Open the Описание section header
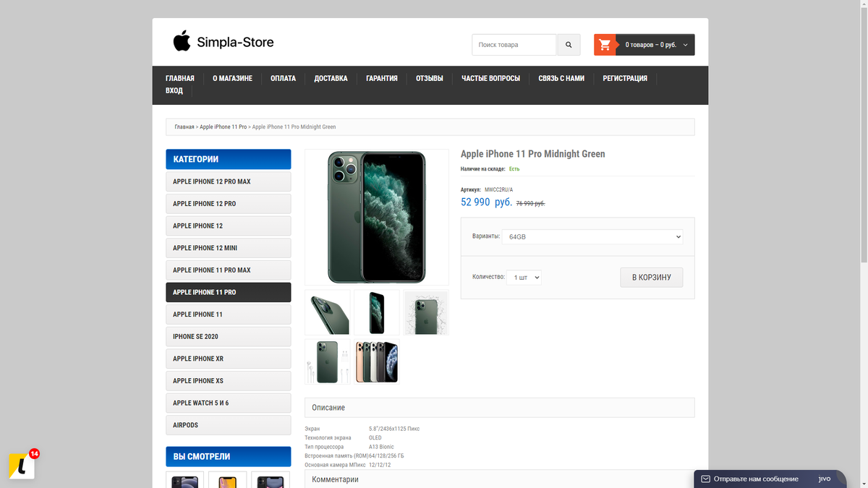This screenshot has height=488, width=868. point(499,408)
